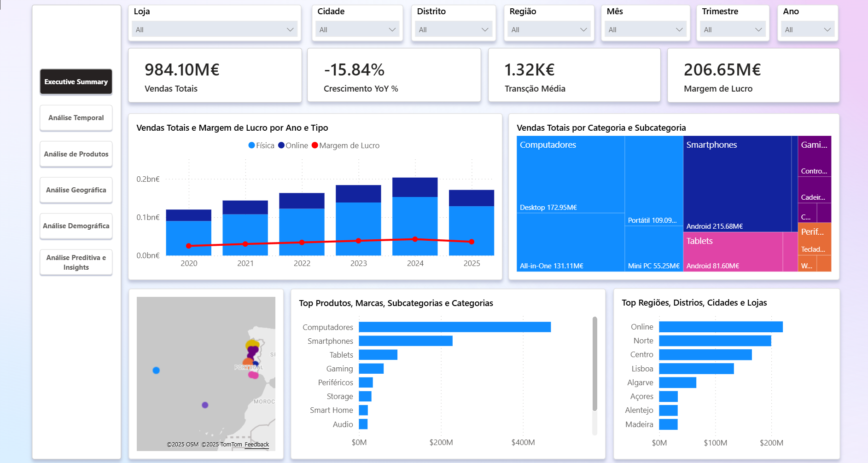Expand the Trimestre dropdown chevron
Screen dimensions: 868x463
[758, 29]
